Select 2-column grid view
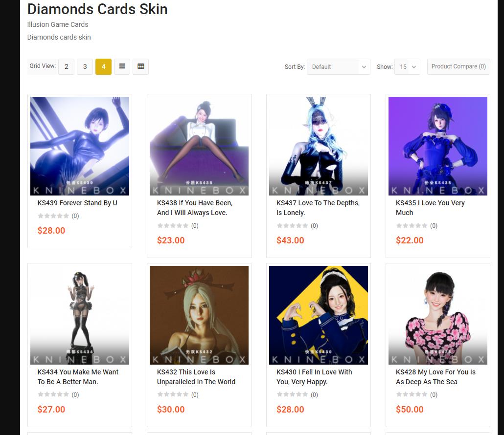 pos(66,66)
